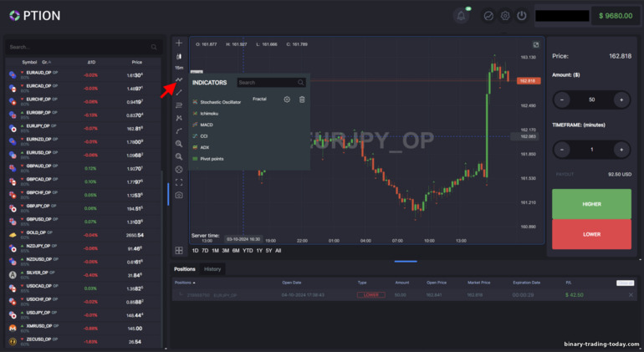Select SILVER_OP in the watchlist
The height and width of the screenshot is (352, 644).
click(x=84, y=274)
